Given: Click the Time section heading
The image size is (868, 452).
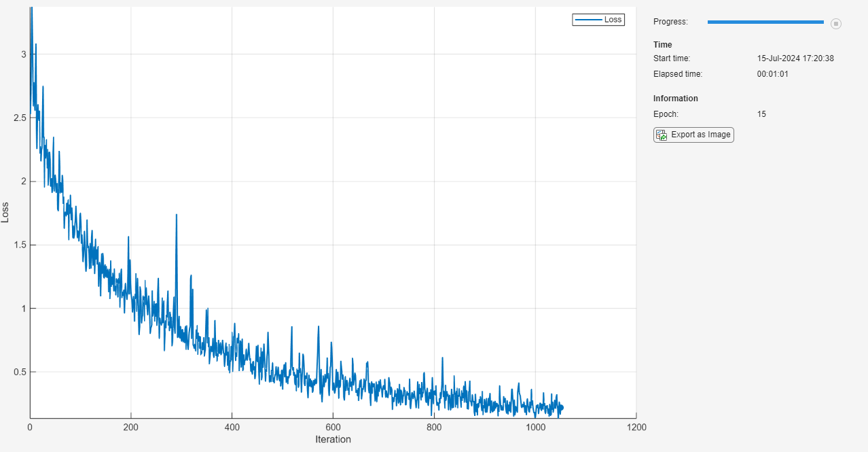Looking at the screenshot, I should click(662, 45).
